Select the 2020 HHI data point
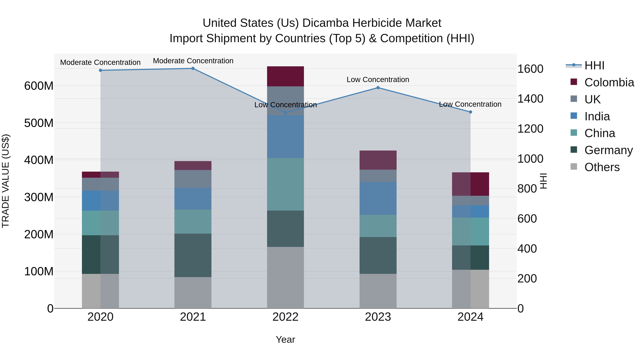This screenshot has height=362, width=644. (x=101, y=70)
